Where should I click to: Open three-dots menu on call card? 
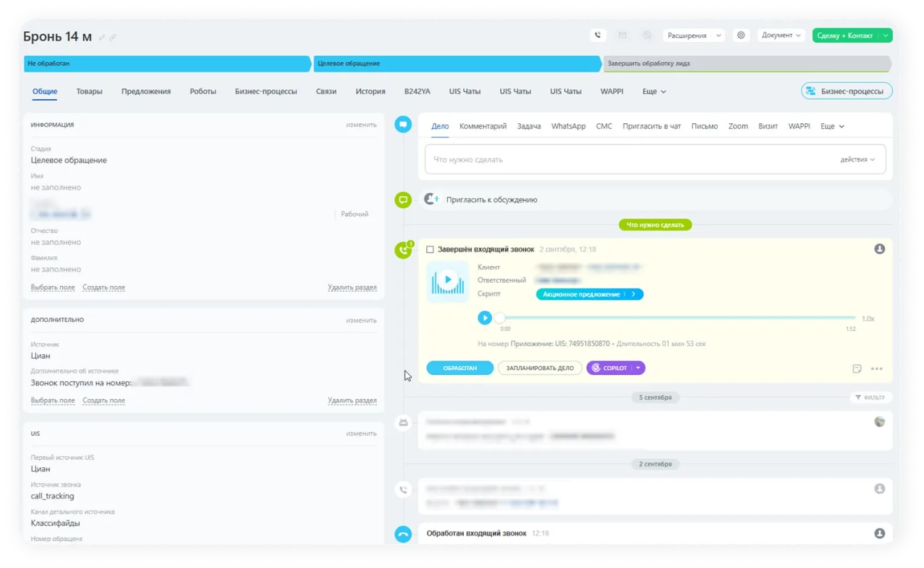coord(877,369)
